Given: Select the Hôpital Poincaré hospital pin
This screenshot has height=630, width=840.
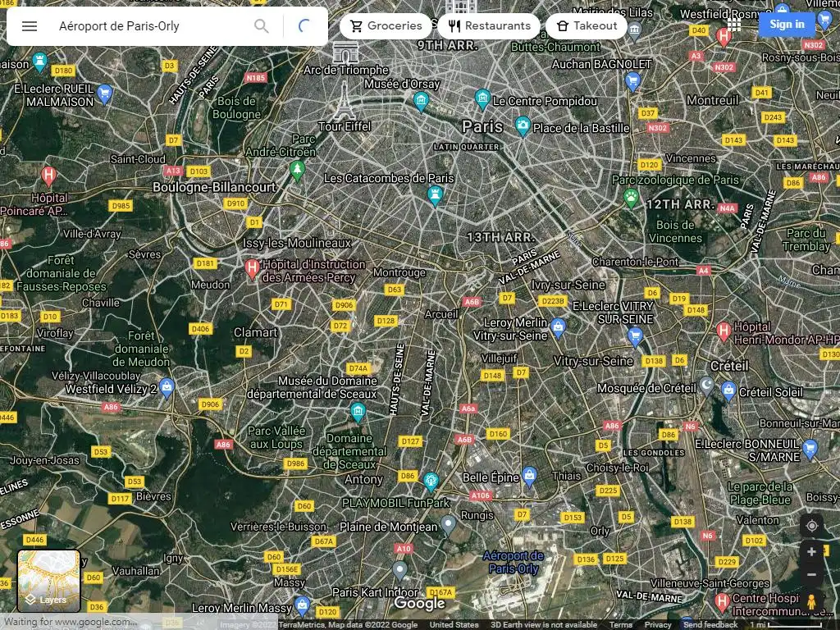Looking at the screenshot, I should tap(48, 176).
